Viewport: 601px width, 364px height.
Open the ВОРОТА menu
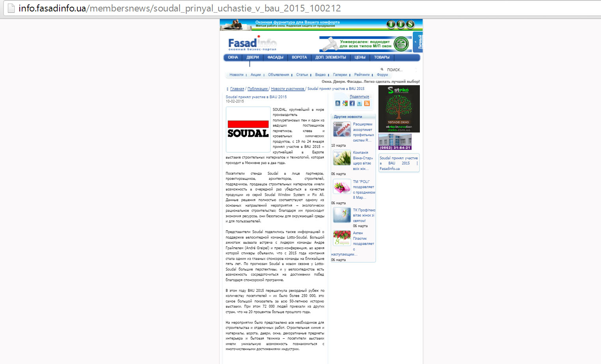[299, 58]
